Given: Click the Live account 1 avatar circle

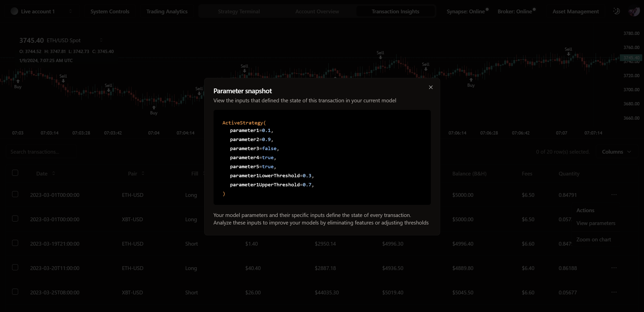Looking at the screenshot, I should tap(14, 11).
